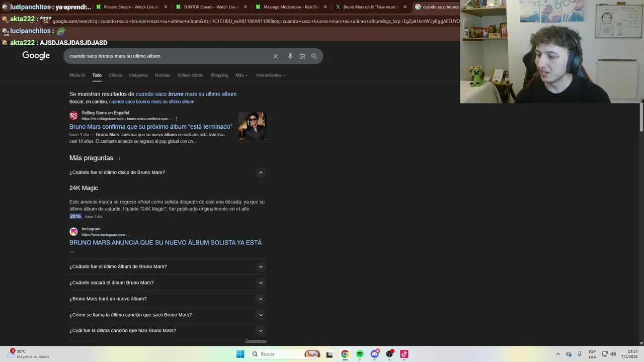Viewport: 644px width, 362px height.
Task: Click the Rolling Stone site favicon
Action: (x=74, y=116)
